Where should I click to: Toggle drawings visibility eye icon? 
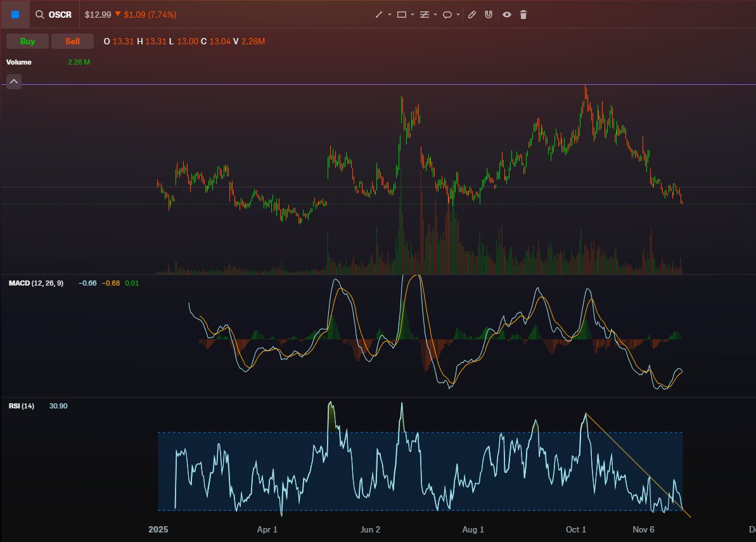tap(507, 15)
